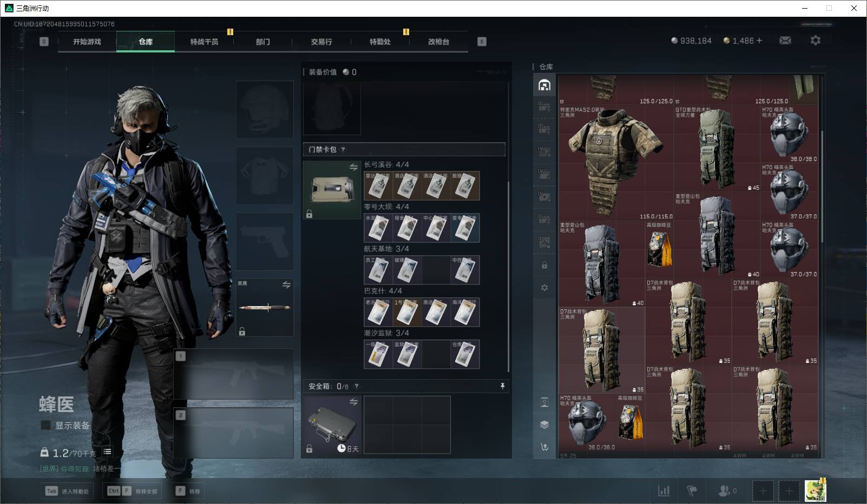Go to the 部门 tab

pos(262,42)
